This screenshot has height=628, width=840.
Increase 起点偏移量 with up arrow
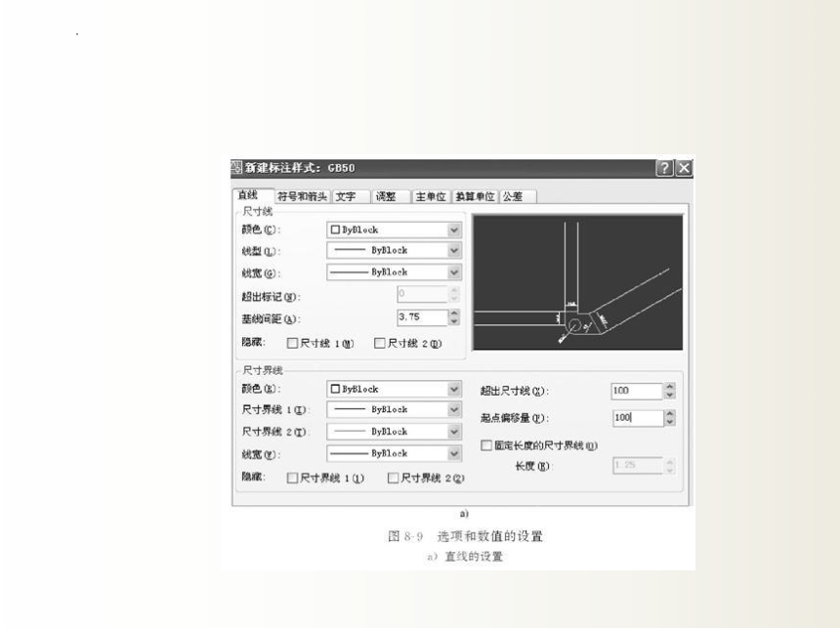pos(670,413)
